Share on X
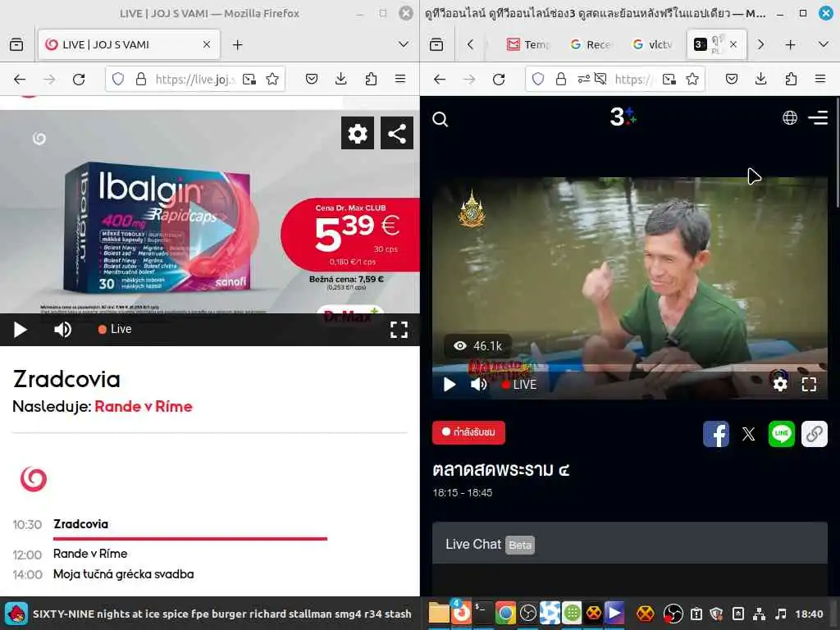This screenshot has height=630, width=840. pos(748,433)
